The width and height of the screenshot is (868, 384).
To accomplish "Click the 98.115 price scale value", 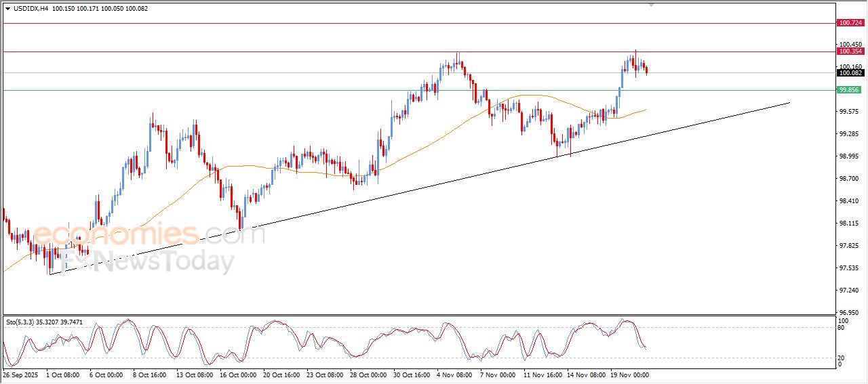I will 849,223.
